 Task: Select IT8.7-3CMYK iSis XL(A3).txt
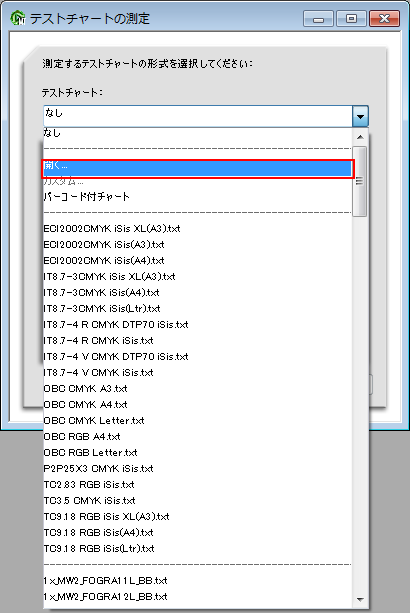tap(197, 276)
